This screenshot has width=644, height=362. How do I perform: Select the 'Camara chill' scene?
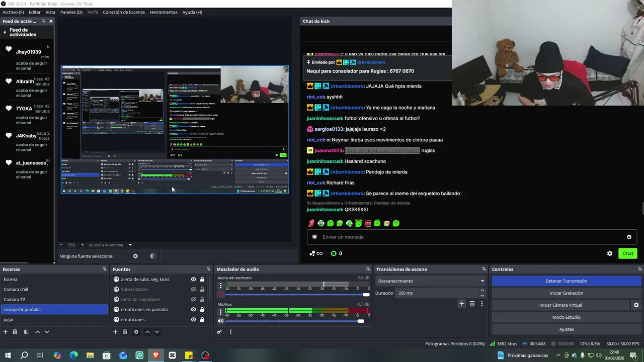tap(54, 290)
